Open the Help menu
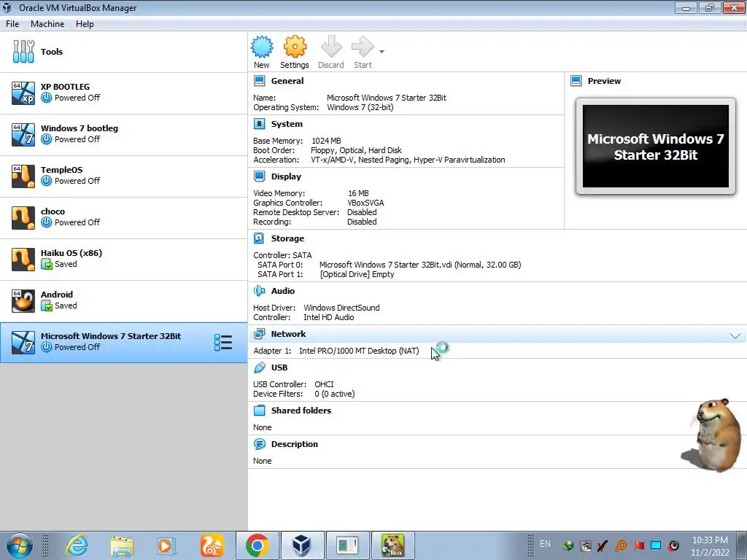This screenshot has width=747, height=560. pos(85,24)
